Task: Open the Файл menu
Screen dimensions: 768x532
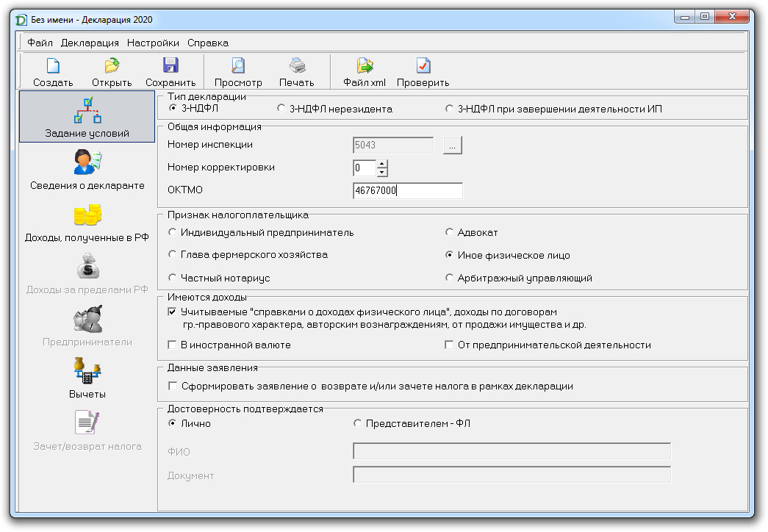Action: coord(40,43)
